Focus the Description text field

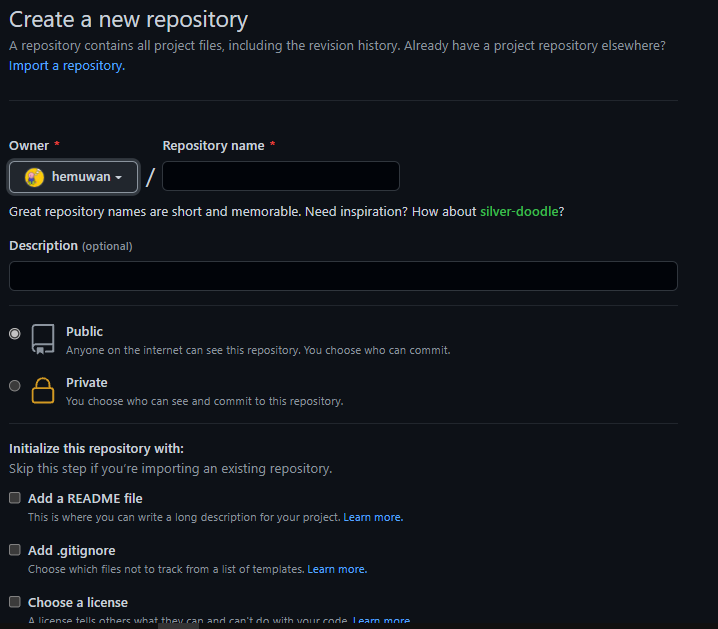pos(343,276)
